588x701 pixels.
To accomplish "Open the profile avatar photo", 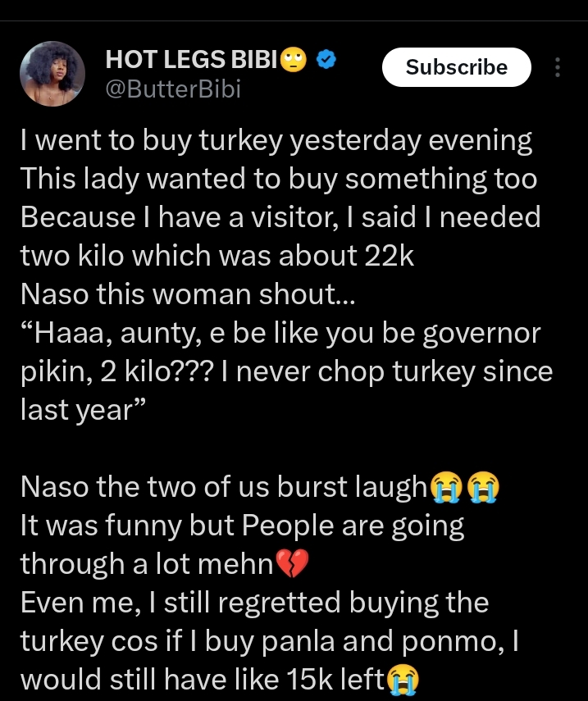I will pos(52,74).
